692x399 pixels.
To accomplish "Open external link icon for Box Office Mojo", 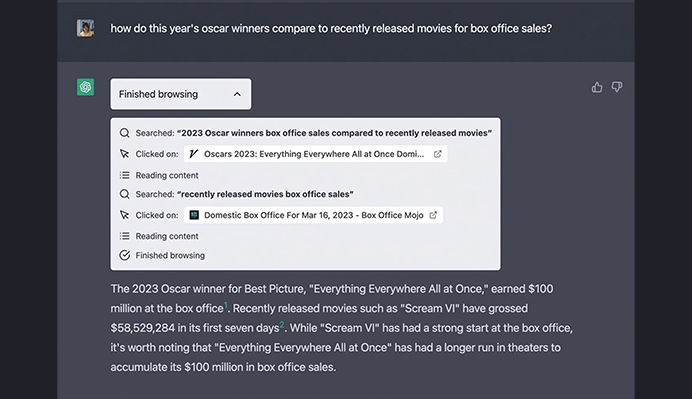I will pyautogui.click(x=433, y=215).
